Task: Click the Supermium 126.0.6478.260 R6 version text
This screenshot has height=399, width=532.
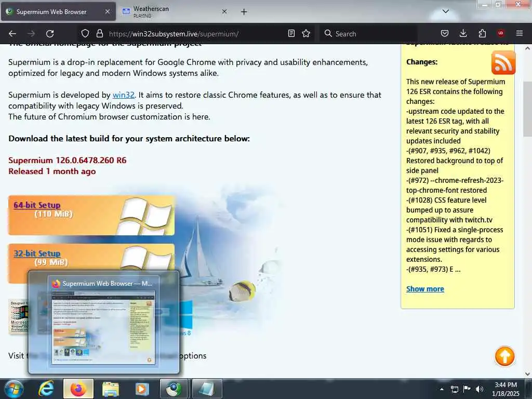Action: point(67,160)
